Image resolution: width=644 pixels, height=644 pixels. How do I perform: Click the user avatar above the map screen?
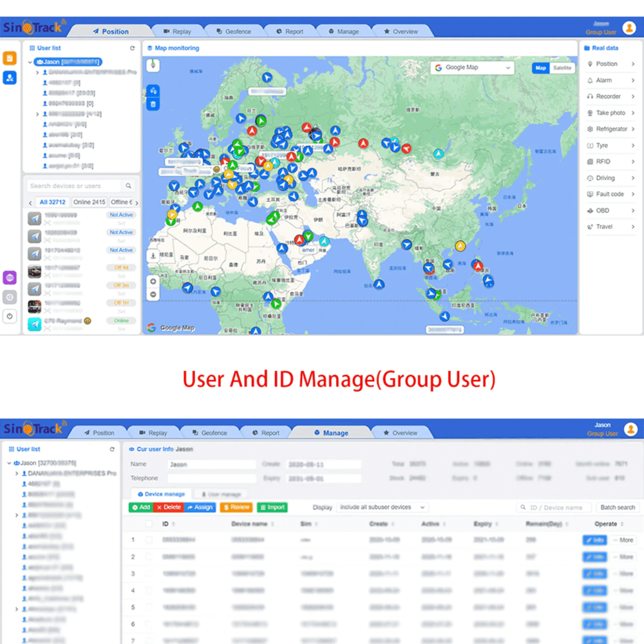click(x=629, y=28)
